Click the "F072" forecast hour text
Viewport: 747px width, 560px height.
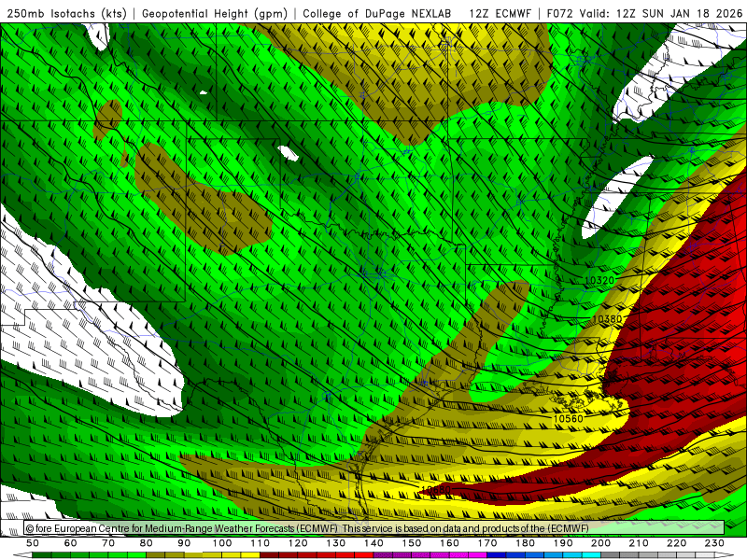click(x=559, y=14)
